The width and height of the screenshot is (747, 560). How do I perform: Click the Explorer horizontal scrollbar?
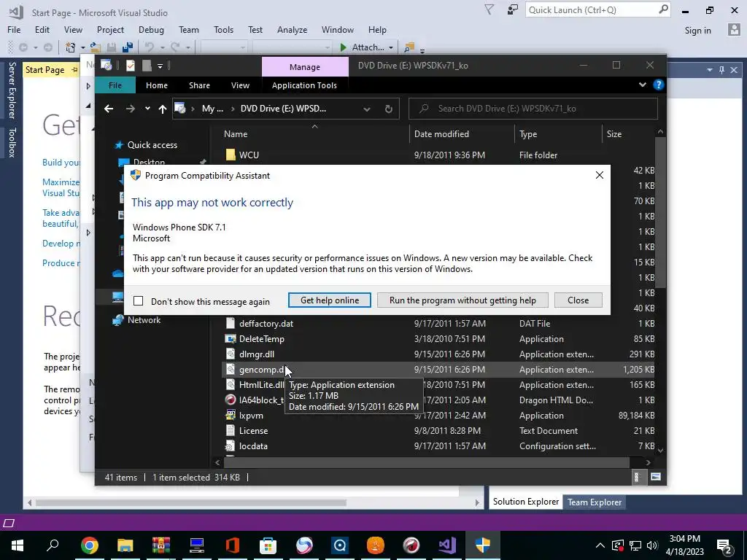[x=426, y=462]
